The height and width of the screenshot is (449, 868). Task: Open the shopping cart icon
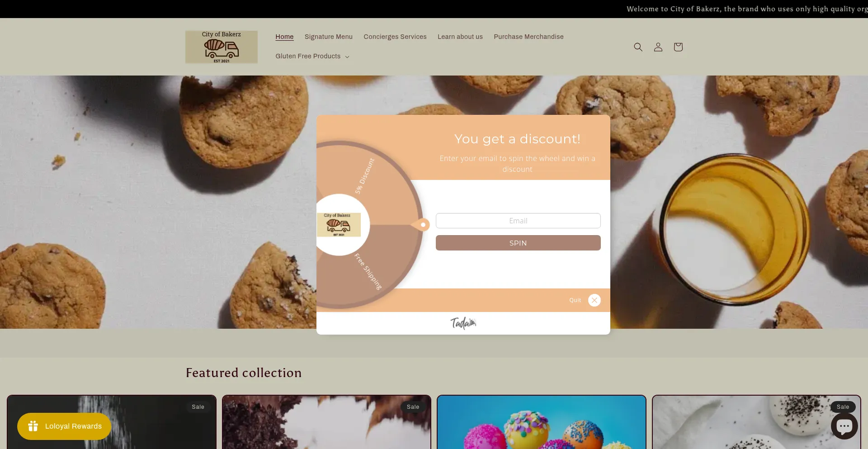(x=678, y=47)
